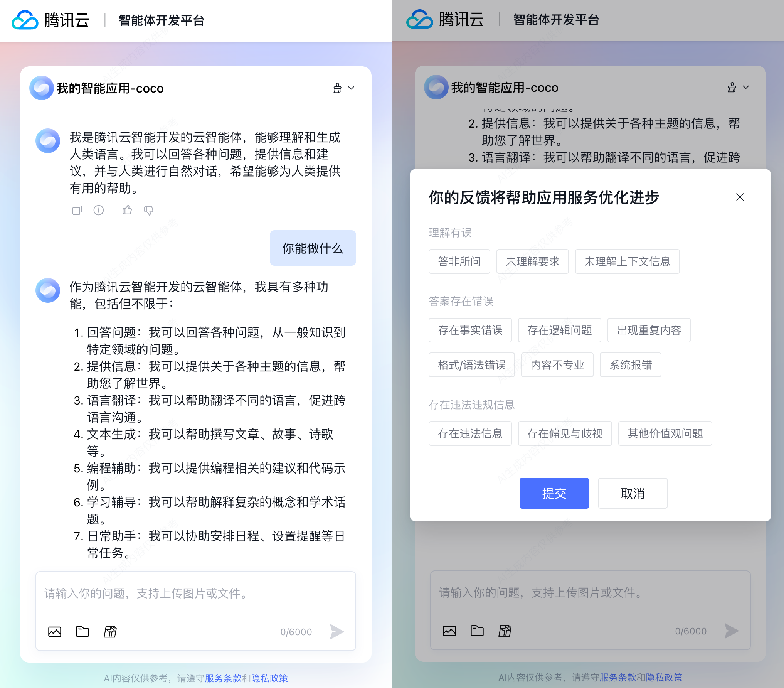784x688 pixels.
Task: Select the 未理解上下文信息 tag
Action: (627, 261)
